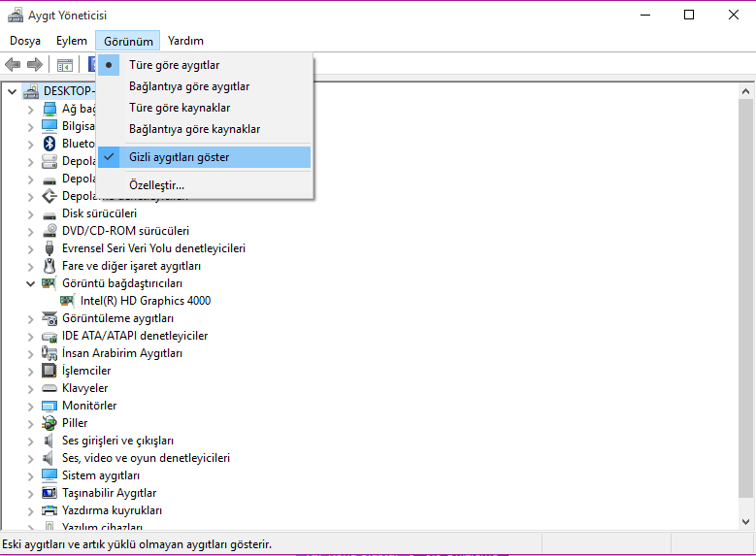This screenshot has height=556, width=756.
Task: Expand the Sistem aygıtları node
Action: pyautogui.click(x=31, y=476)
